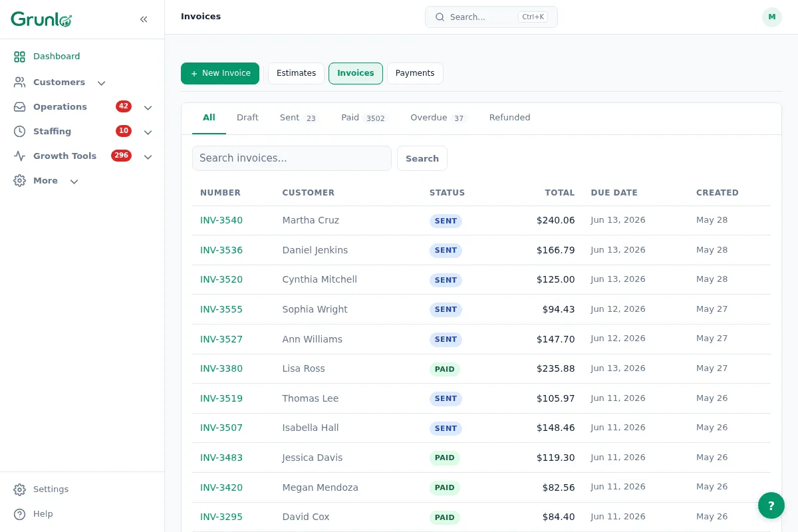Click the Settings gear icon

click(x=19, y=489)
